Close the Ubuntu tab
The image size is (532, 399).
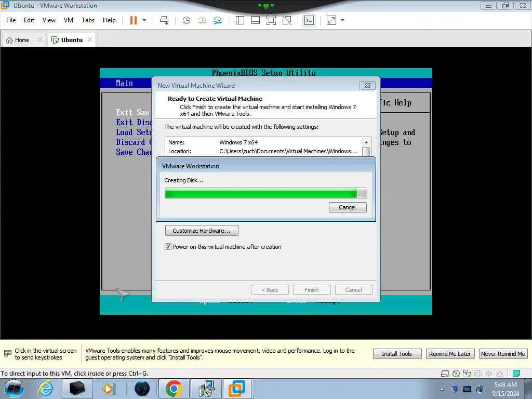(89, 39)
